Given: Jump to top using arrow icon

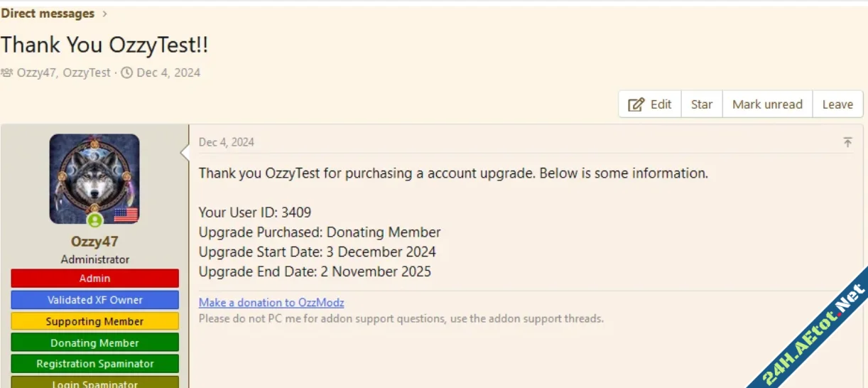Looking at the screenshot, I should (x=847, y=142).
